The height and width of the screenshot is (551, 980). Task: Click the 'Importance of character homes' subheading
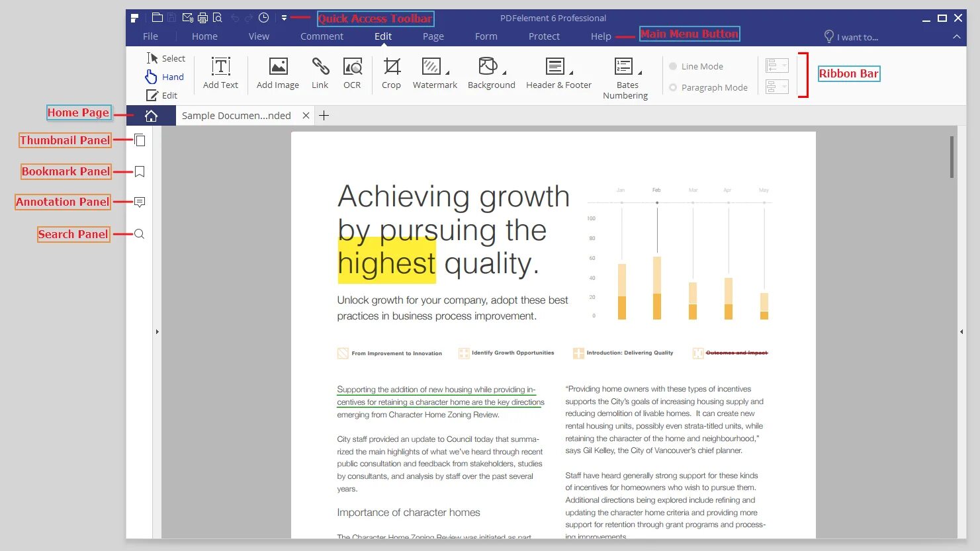pyautogui.click(x=408, y=513)
